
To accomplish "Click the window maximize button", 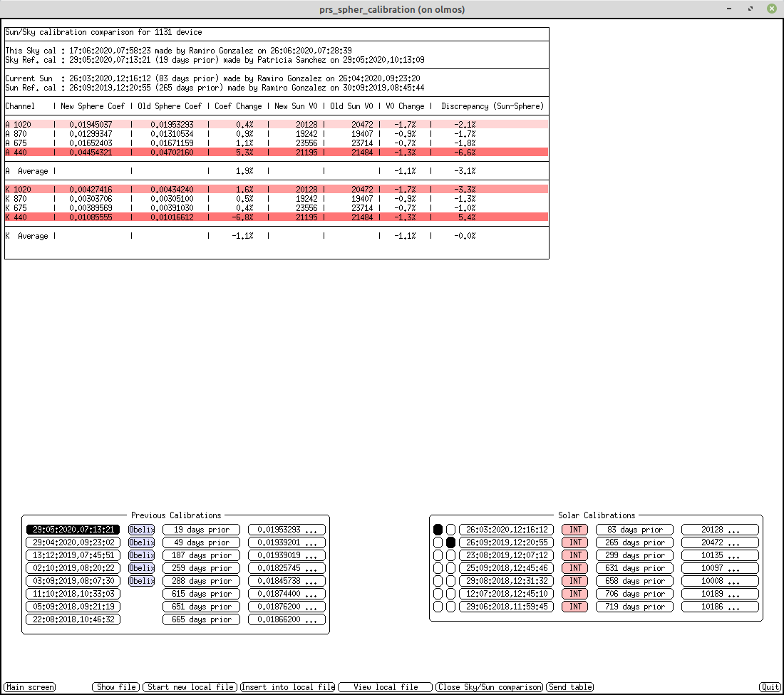I will pyautogui.click(x=751, y=9).
